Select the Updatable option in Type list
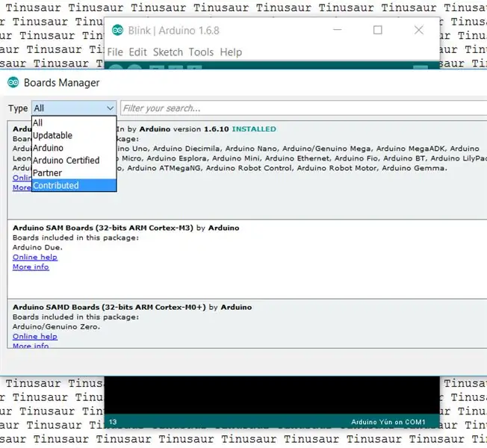The width and height of the screenshot is (487, 448). tap(74, 135)
